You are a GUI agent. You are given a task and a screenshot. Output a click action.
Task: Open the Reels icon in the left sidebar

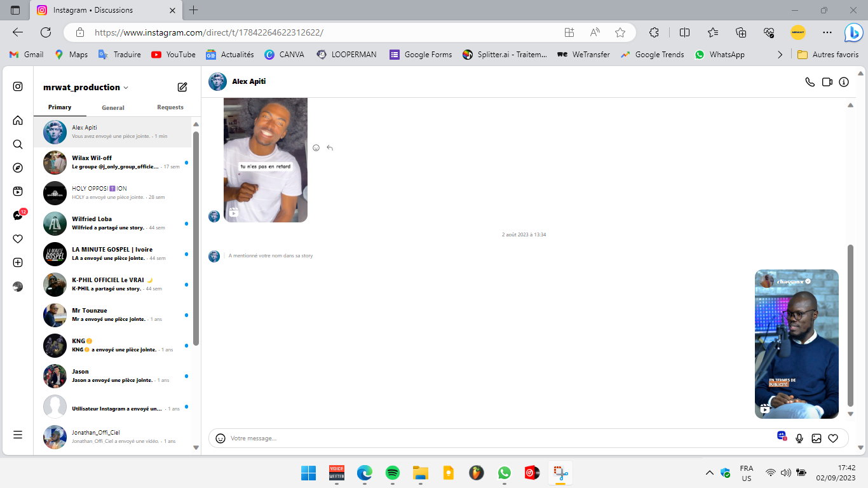(18, 191)
